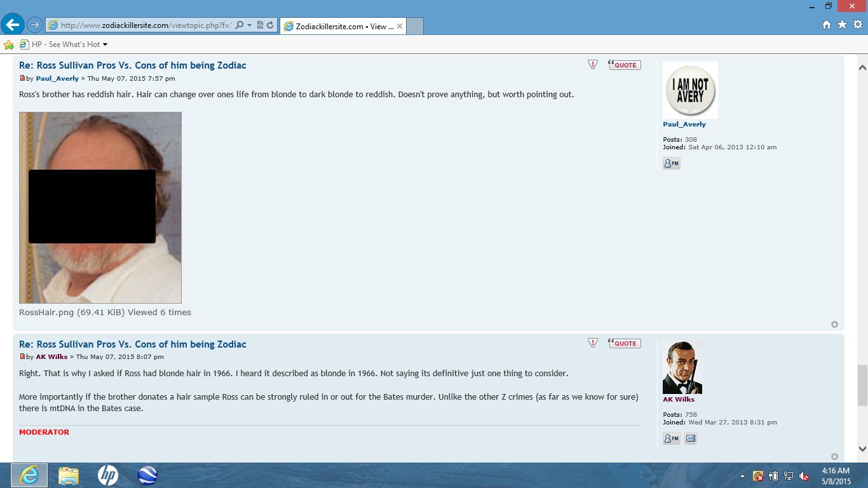Email AK Wilks using the envelope icon
Image resolution: width=868 pixels, height=488 pixels.
click(691, 438)
